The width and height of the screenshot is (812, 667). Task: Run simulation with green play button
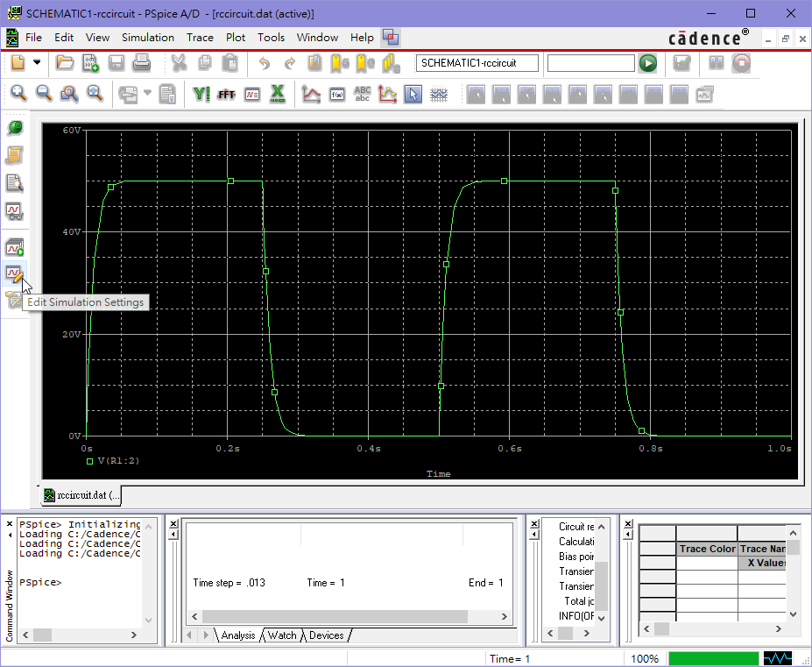(x=648, y=63)
